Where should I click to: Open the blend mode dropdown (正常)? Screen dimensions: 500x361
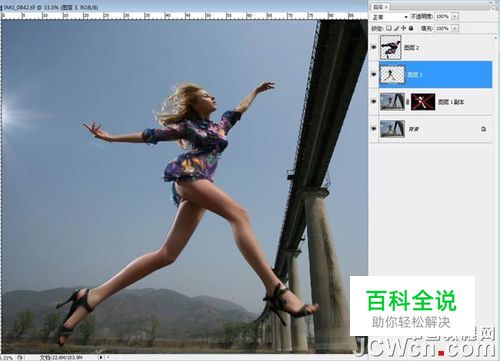pos(389,16)
